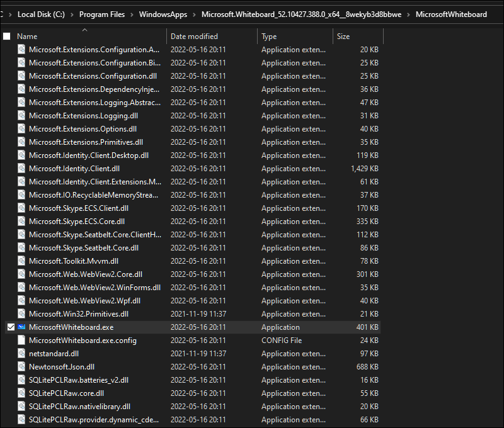Select the Microsoft.Extensions.Configuration.Bi... file name

(95, 63)
